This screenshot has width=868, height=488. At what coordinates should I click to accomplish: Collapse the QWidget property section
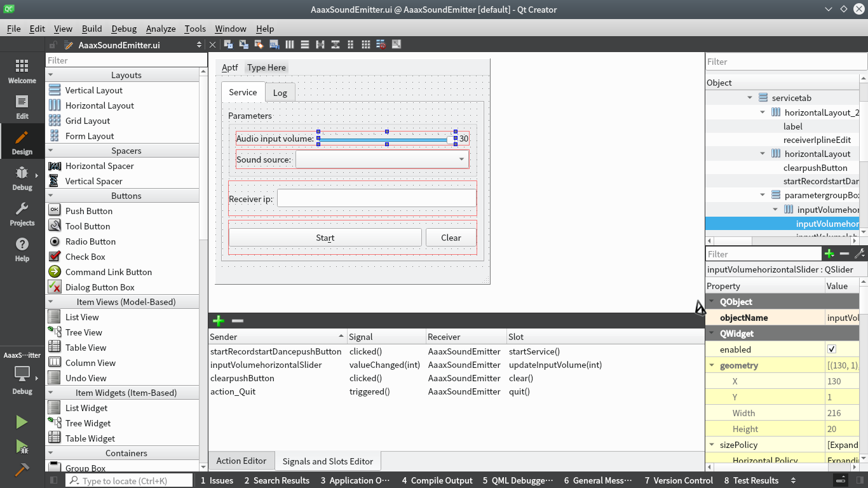pyautogui.click(x=711, y=334)
